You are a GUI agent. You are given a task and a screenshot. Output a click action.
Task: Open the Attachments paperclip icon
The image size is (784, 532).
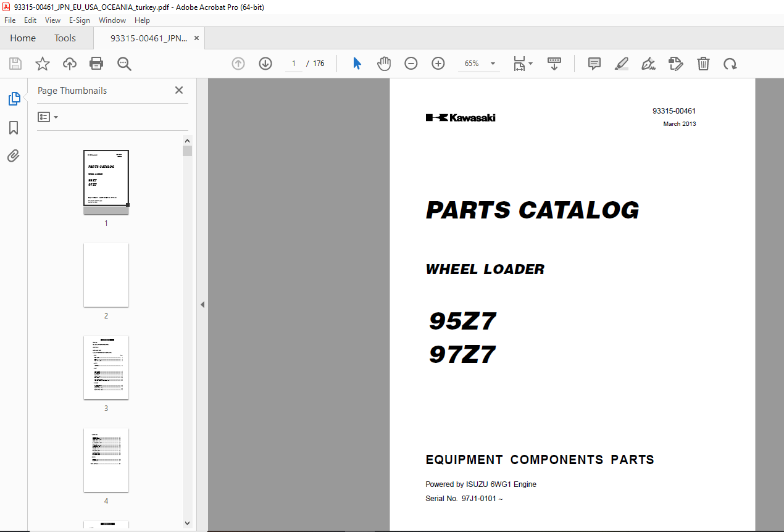[14, 156]
